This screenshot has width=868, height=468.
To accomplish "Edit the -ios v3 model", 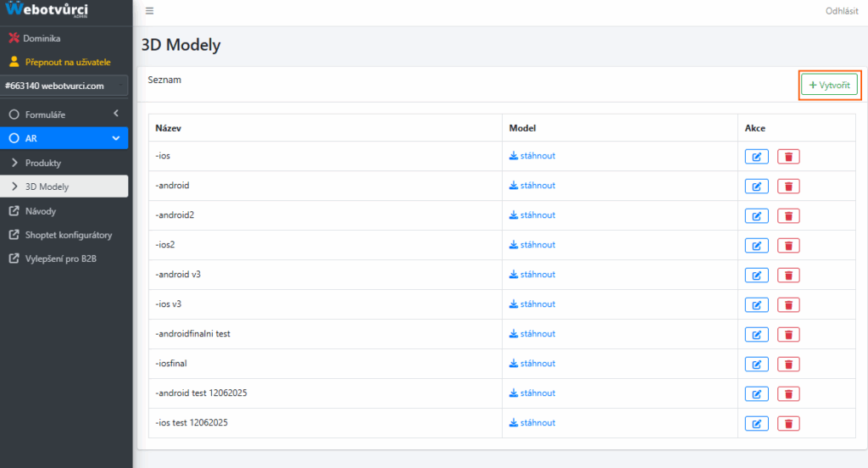I will pyautogui.click(x=756, y=304).
